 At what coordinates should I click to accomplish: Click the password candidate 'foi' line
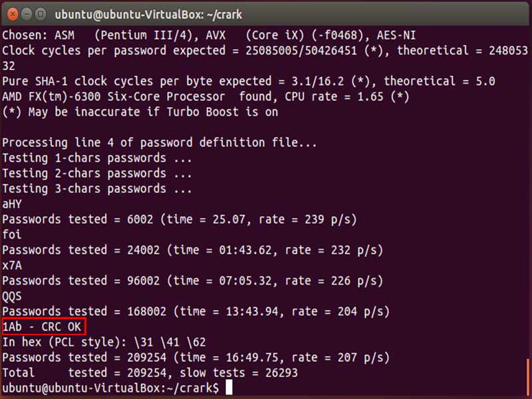pyautogui.click(x=12, y=234)
